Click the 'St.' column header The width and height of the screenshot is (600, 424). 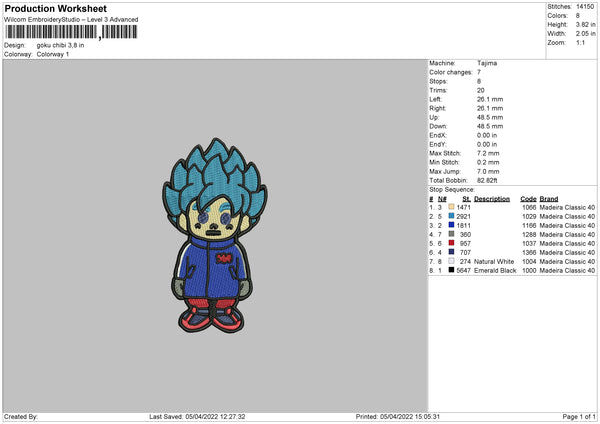tap(466, 199)
